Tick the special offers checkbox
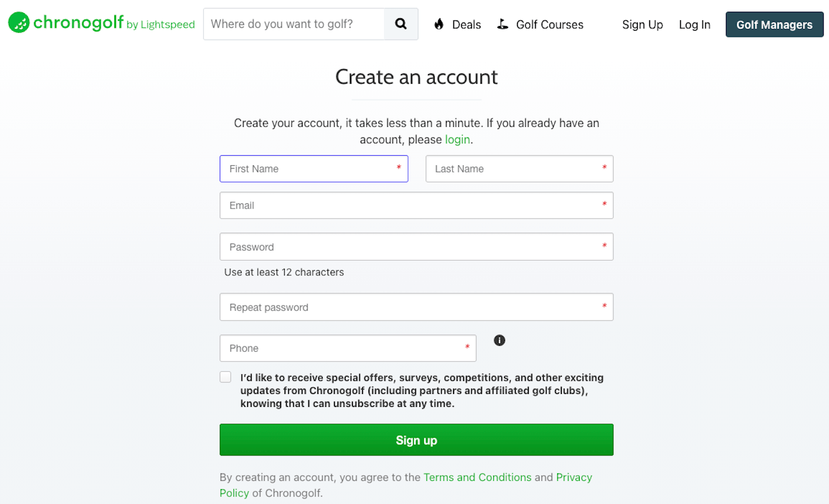 point(226,377)
